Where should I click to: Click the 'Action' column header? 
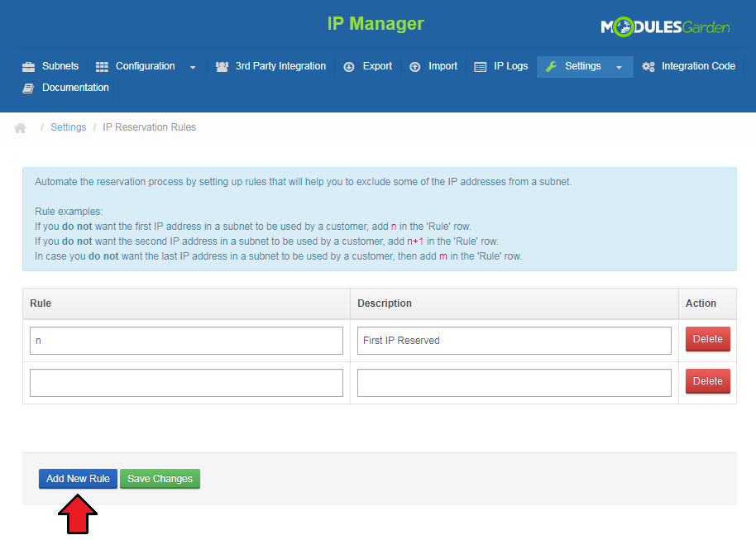(x=701, y=303)
